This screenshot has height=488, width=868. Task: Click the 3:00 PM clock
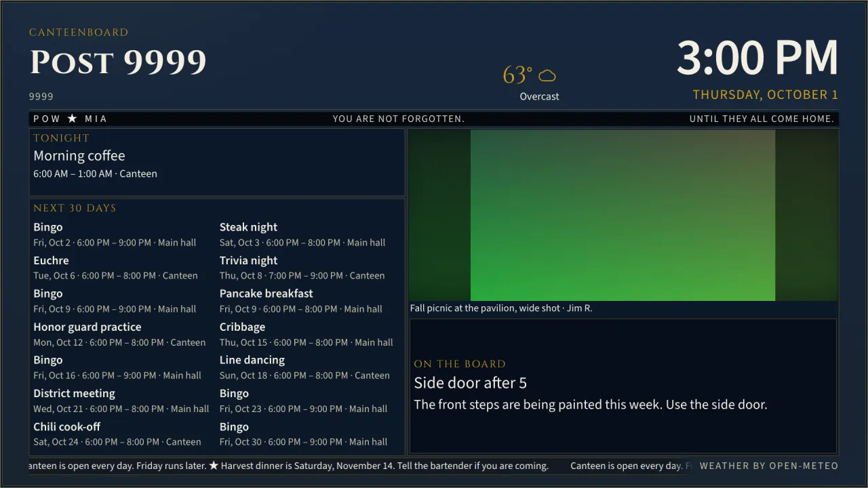click(757, 58)
